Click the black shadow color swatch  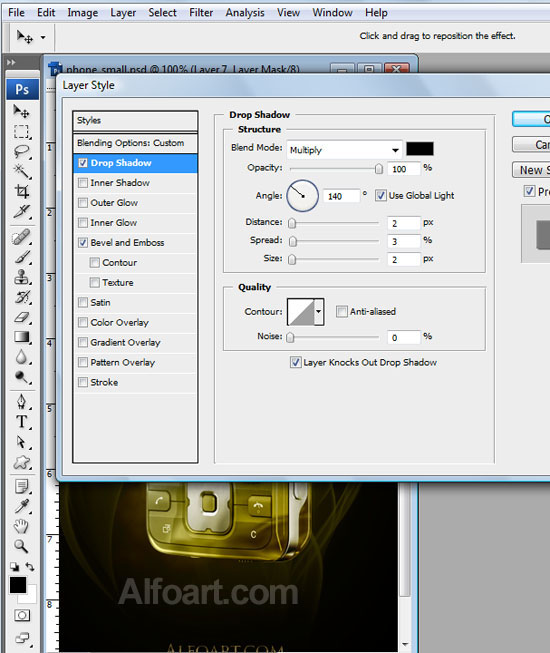tap(420, 149)
